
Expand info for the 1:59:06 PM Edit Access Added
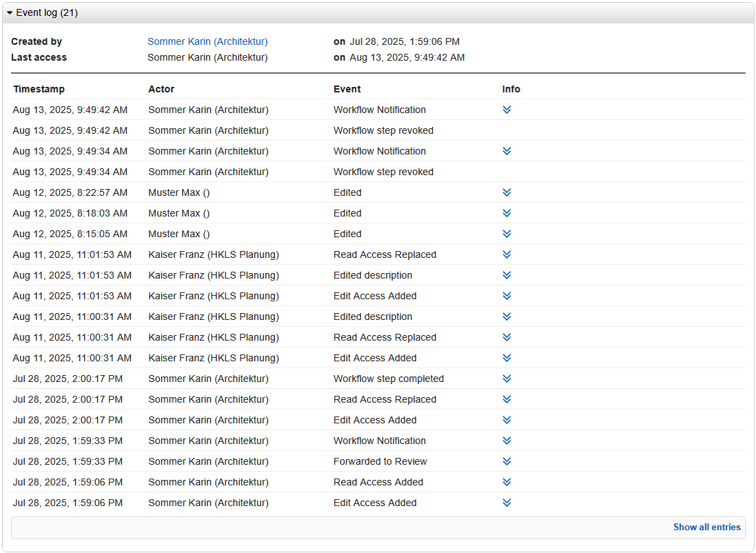(x=507, y=503)
